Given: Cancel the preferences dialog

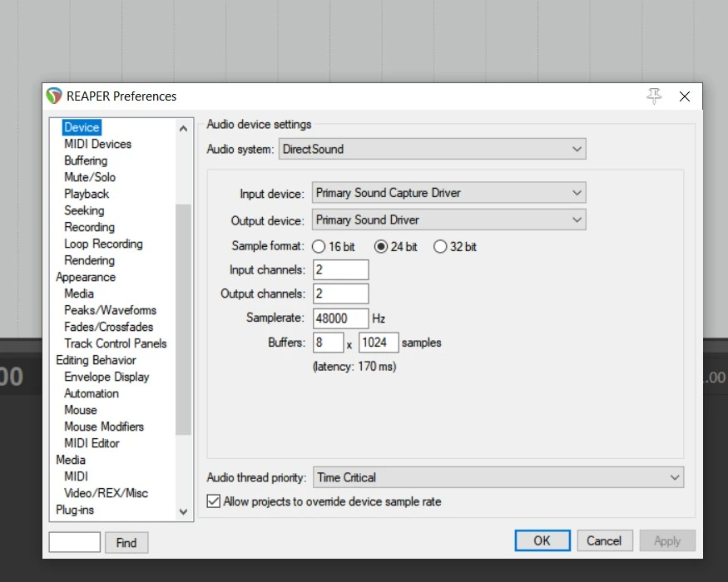Looking at the screenshot, I should coord(604,540).
